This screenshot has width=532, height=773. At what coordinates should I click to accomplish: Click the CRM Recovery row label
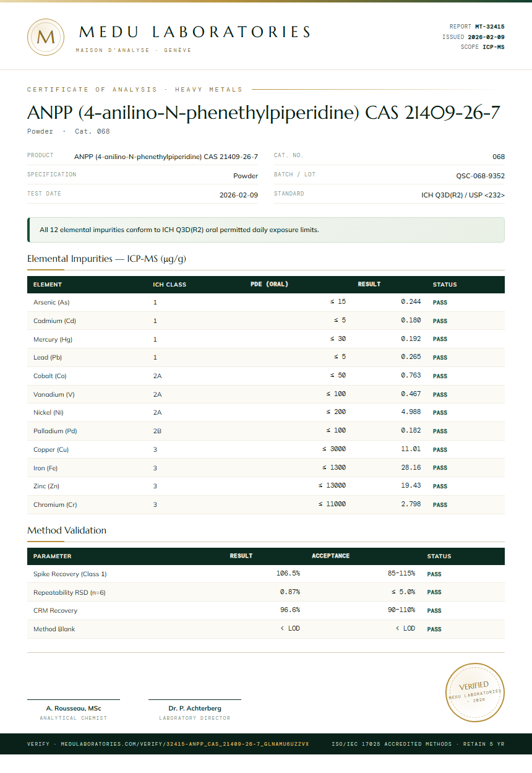pyautogui.click(x=55, y=611)
